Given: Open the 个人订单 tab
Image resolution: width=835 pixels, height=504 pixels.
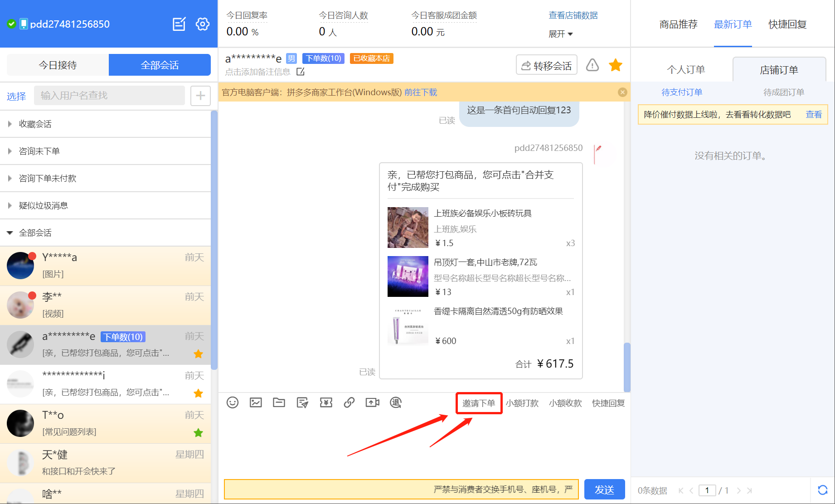Looking at the screenshot, I should coord(686,69).
